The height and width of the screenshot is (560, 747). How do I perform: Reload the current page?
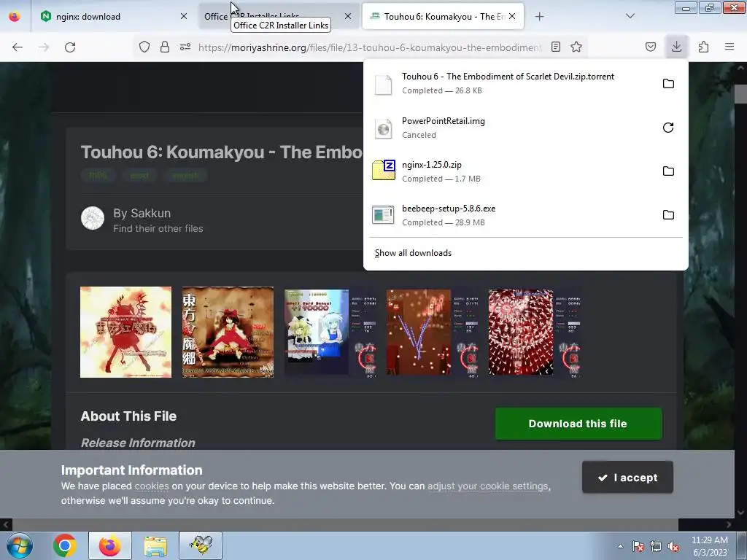(70, 47)
